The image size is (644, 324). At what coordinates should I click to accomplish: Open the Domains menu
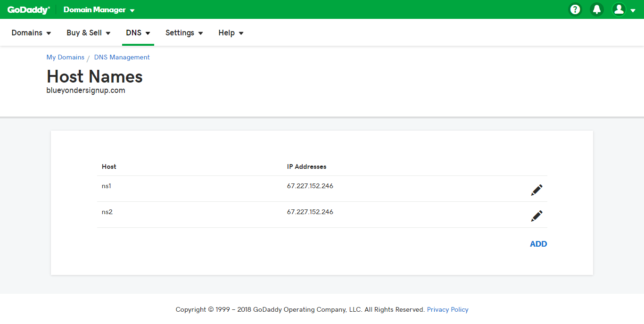(x=31, y=33)
